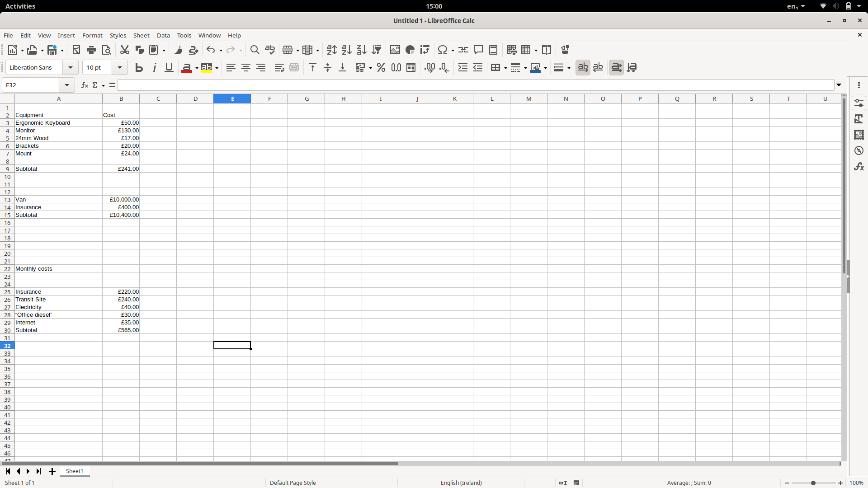Toggle Freeze Rows and Columns

point(526,50)
